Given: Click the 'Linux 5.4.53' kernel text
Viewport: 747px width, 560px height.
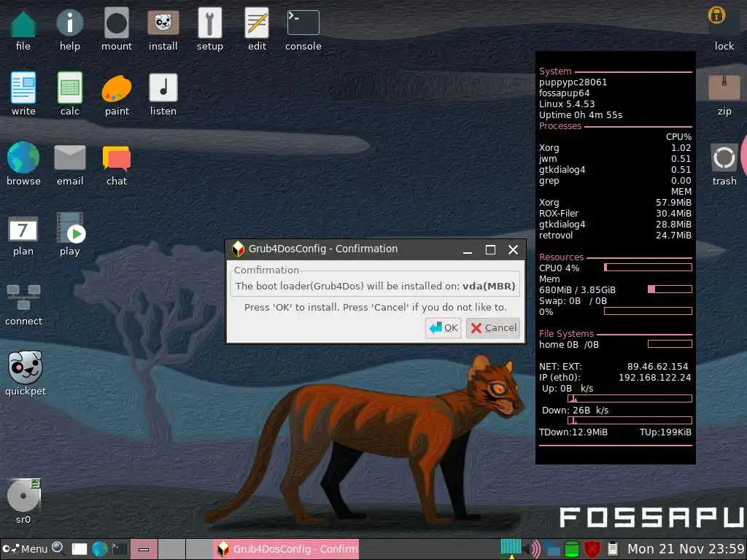Looking at the screenshot, I should [566, 104].
